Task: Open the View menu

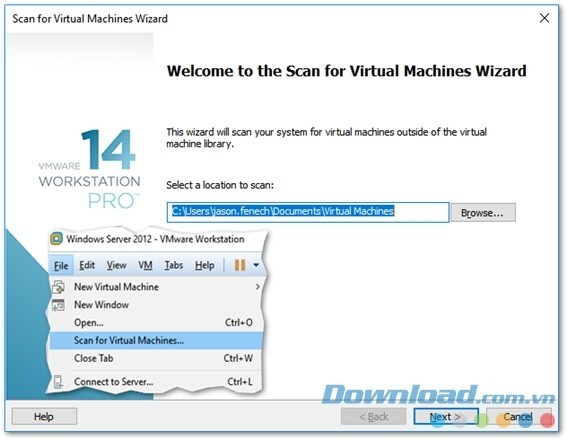Action: point(116,265)
